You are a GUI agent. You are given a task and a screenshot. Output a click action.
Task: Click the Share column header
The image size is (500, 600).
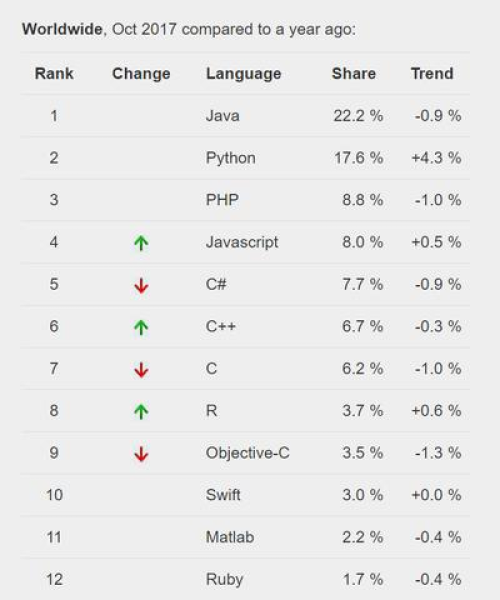click(354, 73)
